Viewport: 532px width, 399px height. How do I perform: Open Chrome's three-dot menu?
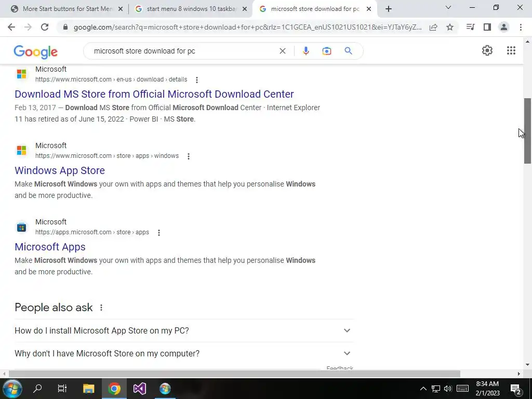[x=521, y=27]
